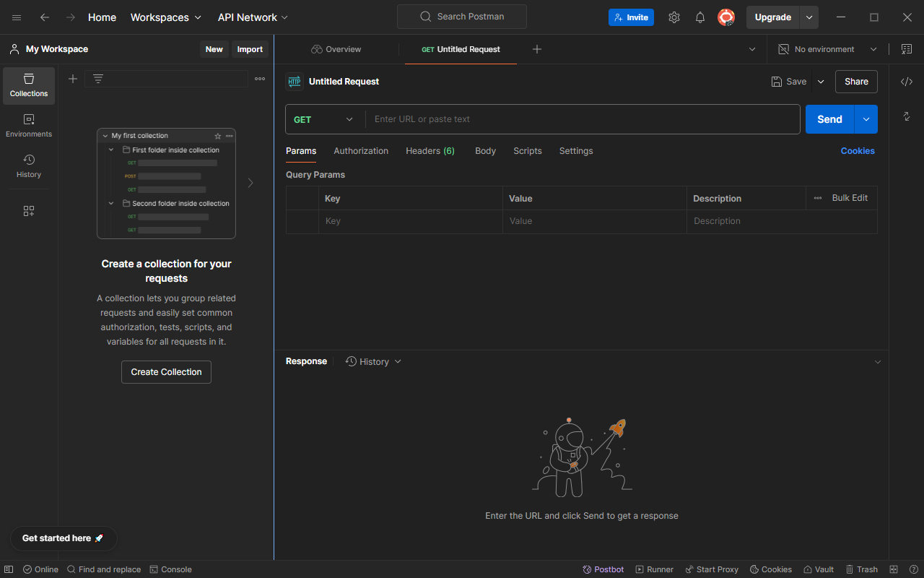Open a new request tab with plus

coord(537,49)
